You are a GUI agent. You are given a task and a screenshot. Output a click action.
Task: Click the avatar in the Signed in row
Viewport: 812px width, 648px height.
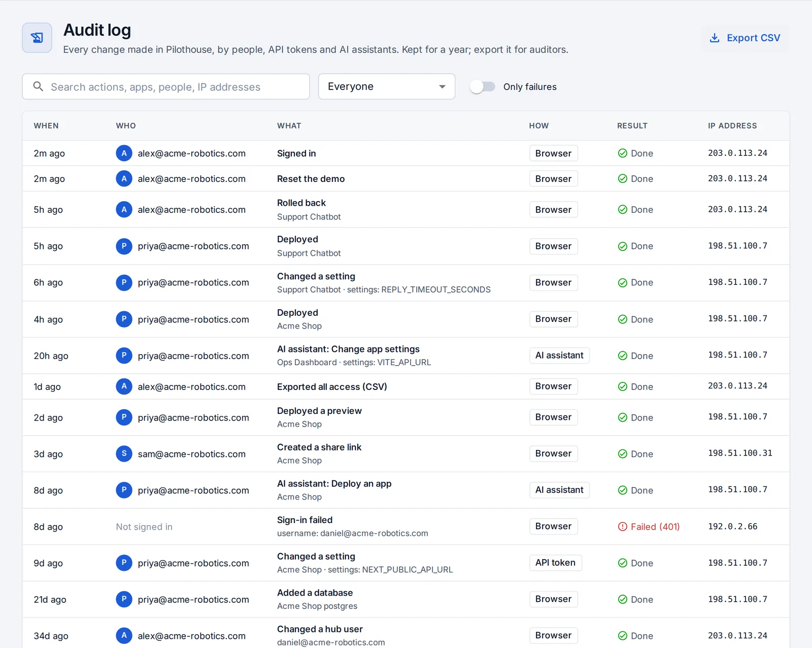[x=124, y=153]
